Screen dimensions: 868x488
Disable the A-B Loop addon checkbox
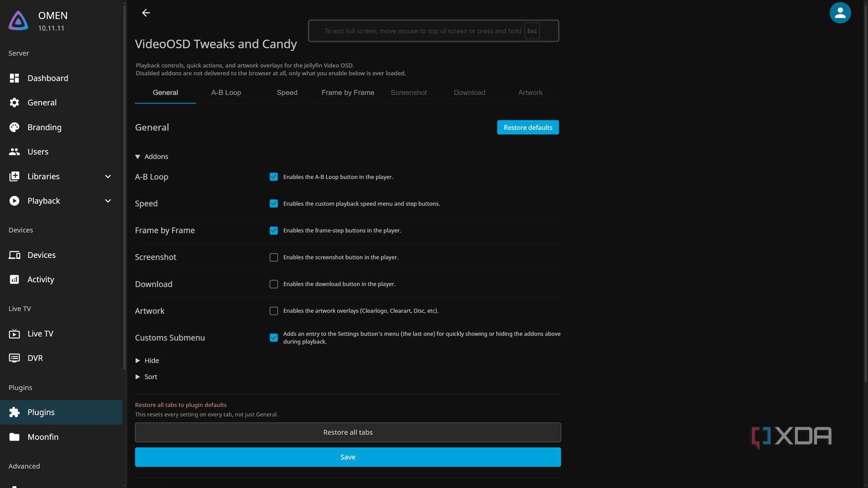274,177
